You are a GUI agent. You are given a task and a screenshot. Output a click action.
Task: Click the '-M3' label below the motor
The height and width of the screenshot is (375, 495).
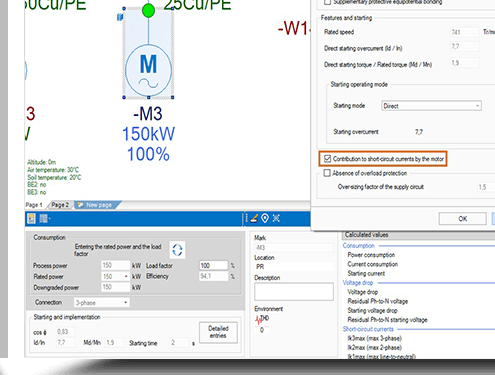click(x=148, y=114)
